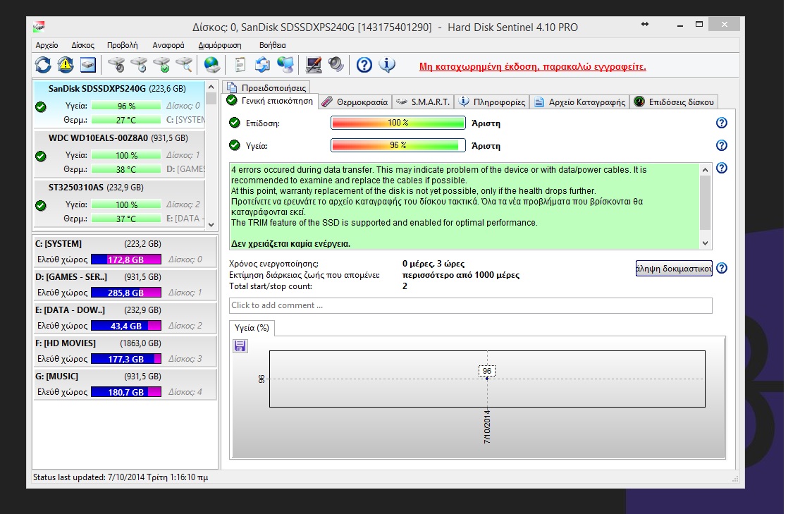Viewport: 812px width, 514px height.
Task: Select the ST3250310AS disk entry
Action: pyautogui.click(x=119, y=204)
